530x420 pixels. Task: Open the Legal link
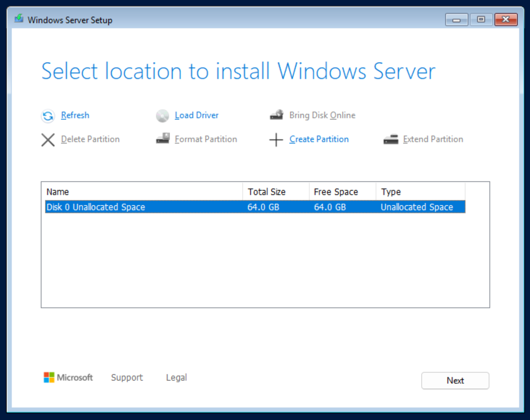click(176, 377)
